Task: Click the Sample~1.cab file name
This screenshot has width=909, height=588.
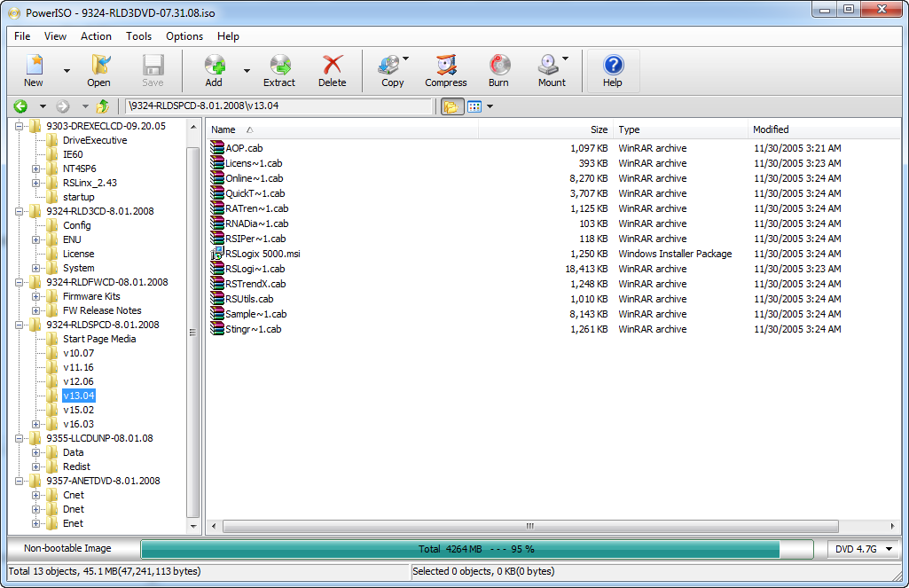Action: (x=255, y=314)
